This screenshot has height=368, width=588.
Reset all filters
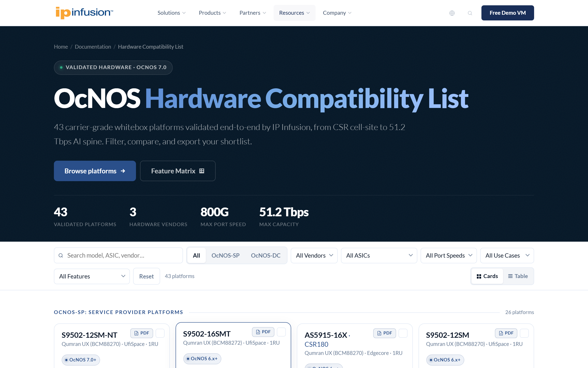[x=147, y=276]
